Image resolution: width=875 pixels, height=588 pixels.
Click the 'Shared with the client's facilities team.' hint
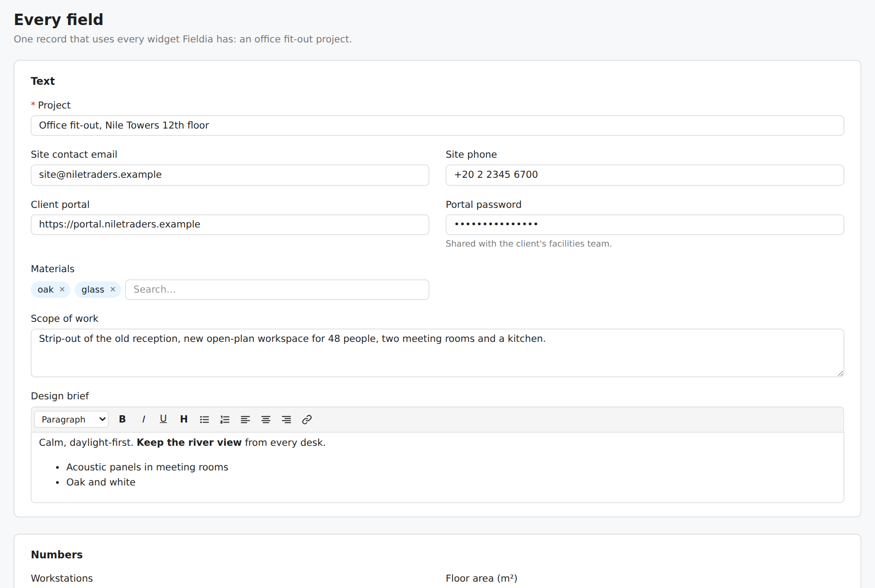529,244
